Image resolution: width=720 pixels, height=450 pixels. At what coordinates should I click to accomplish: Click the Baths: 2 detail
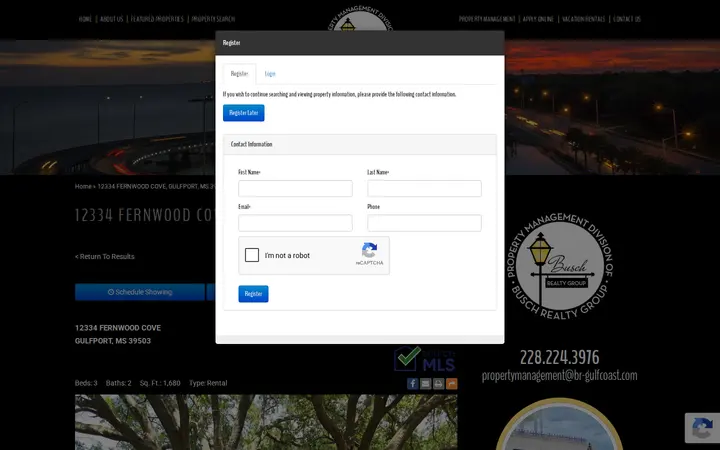point(118,383)
